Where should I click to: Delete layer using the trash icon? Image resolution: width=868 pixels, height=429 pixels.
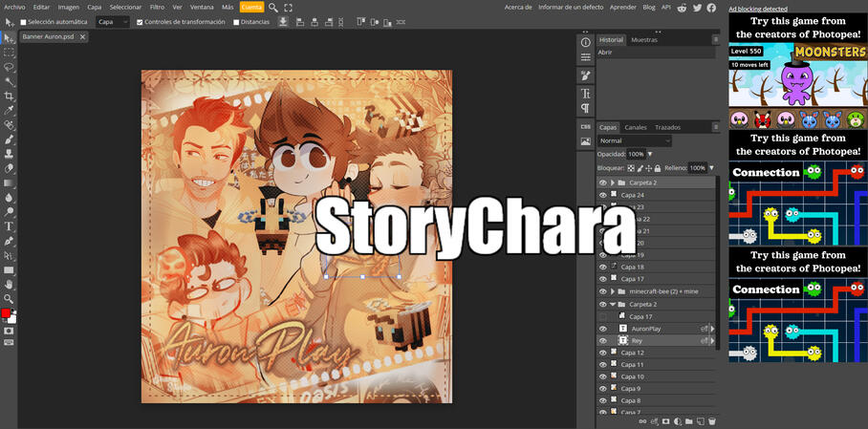pyautogui.click(x=712, y=421)
